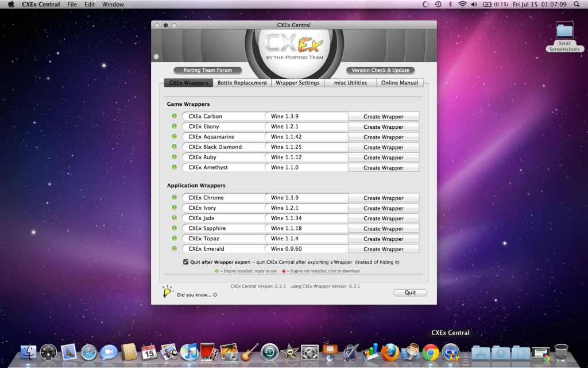588x368 pixels.
Task: Create Wrapper for CXEx Ivory
Action: 383,208
